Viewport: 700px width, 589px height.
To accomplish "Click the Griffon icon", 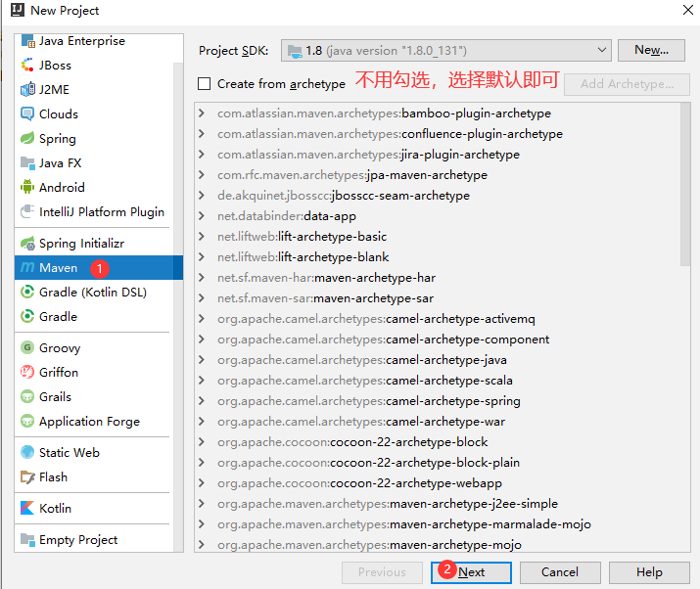I will pyautogui.click(x=27, y=372).
